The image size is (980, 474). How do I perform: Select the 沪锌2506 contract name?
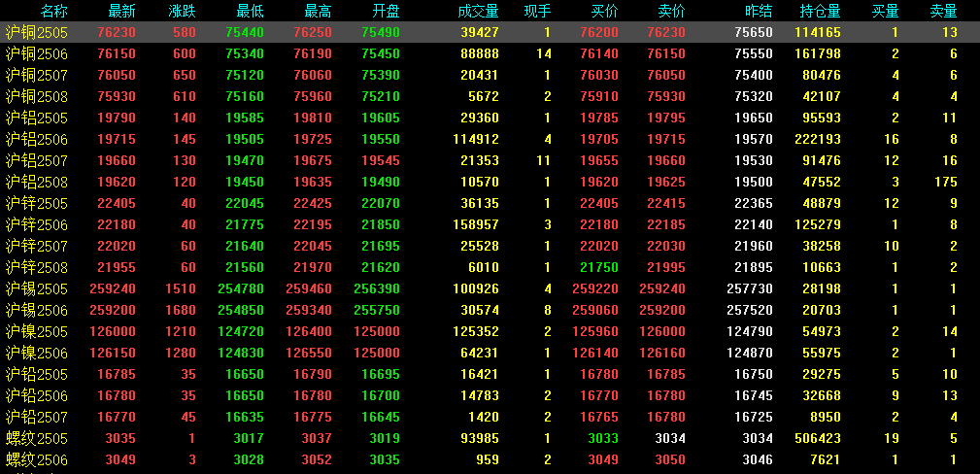coord(36,224)
